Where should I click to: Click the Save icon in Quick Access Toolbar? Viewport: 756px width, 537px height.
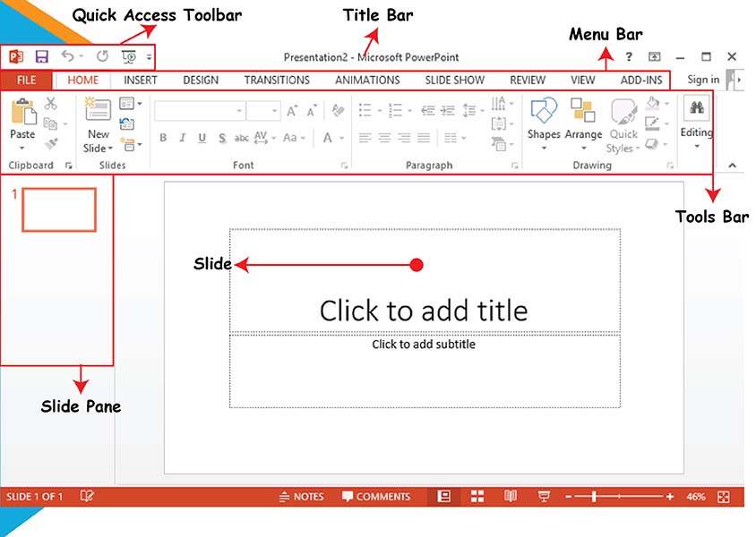[x=42, y=56]
